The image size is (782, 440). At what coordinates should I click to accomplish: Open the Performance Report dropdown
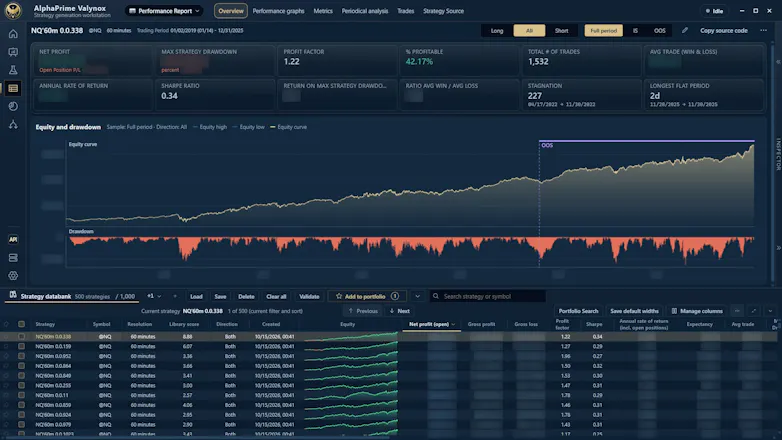point(164,11)
